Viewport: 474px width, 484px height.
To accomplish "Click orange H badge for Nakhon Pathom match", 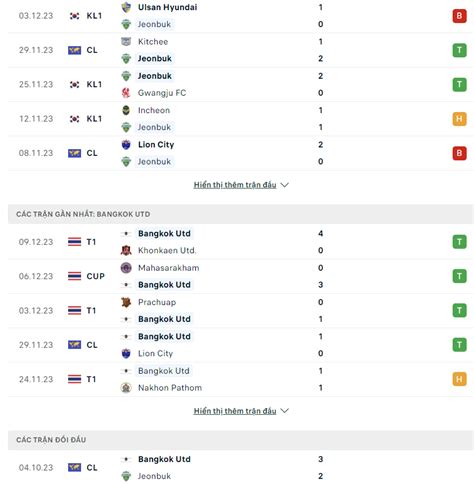I will click(x=459, y=379).
